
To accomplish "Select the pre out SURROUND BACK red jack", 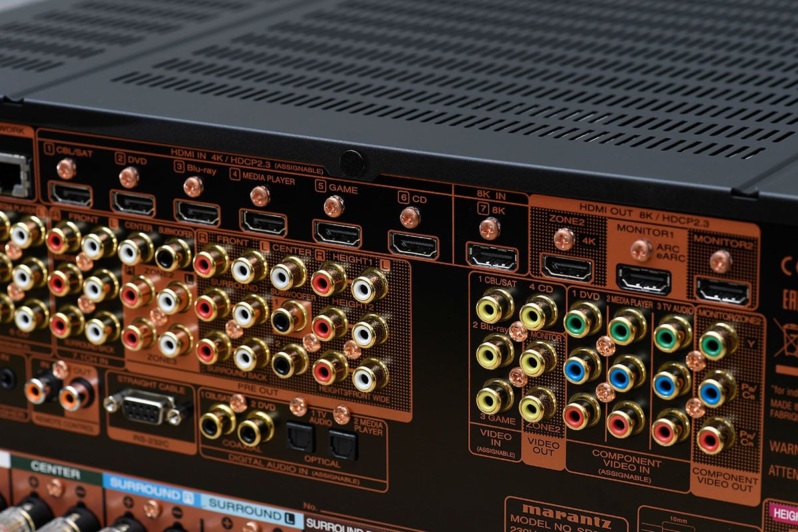I will (213, 348).
